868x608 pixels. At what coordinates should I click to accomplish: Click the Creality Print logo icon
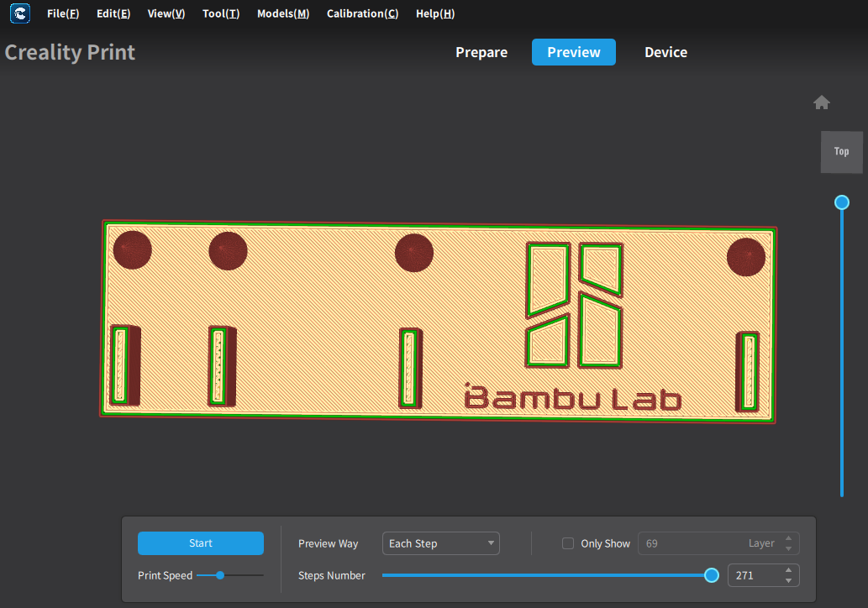20,13
